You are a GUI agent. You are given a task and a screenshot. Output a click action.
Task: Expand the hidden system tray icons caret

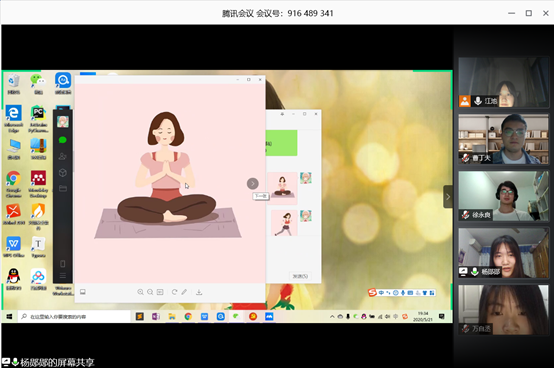332,317
